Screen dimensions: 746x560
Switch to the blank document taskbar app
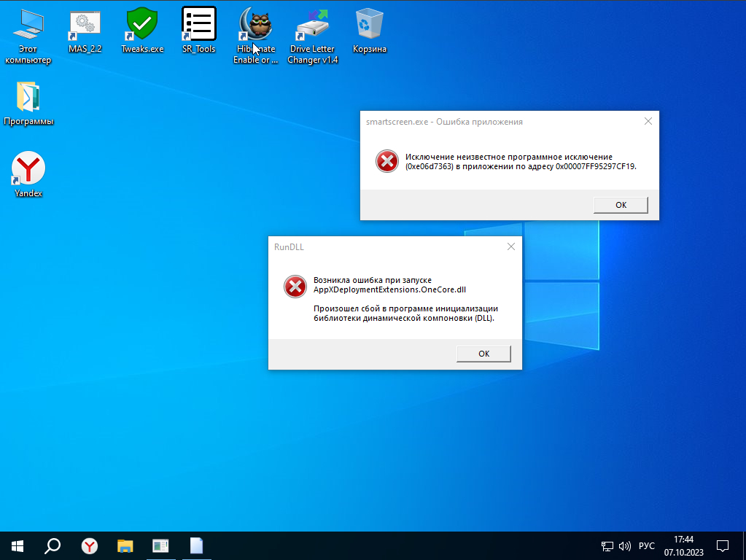coord(196,545)
